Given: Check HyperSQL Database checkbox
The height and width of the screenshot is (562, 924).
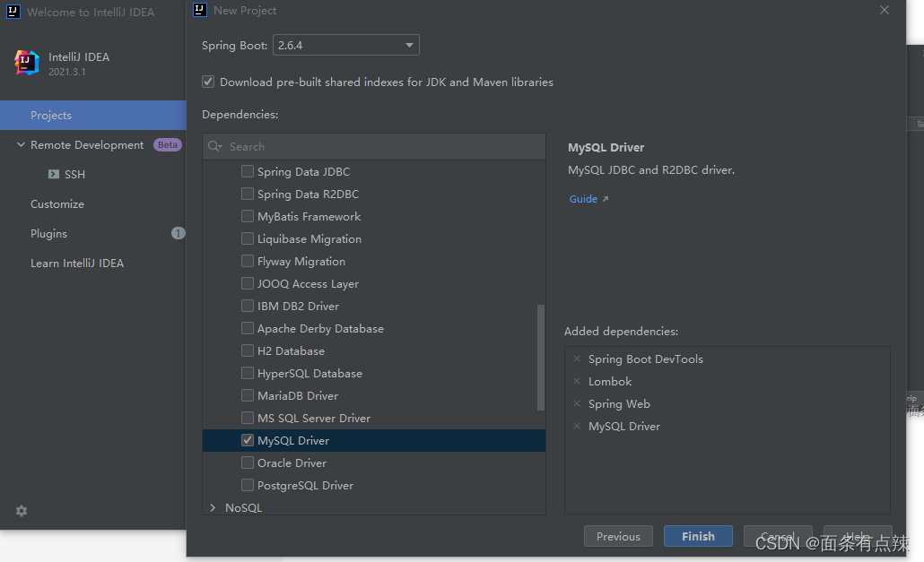Looking at the screenshot, I should point(248,373).
